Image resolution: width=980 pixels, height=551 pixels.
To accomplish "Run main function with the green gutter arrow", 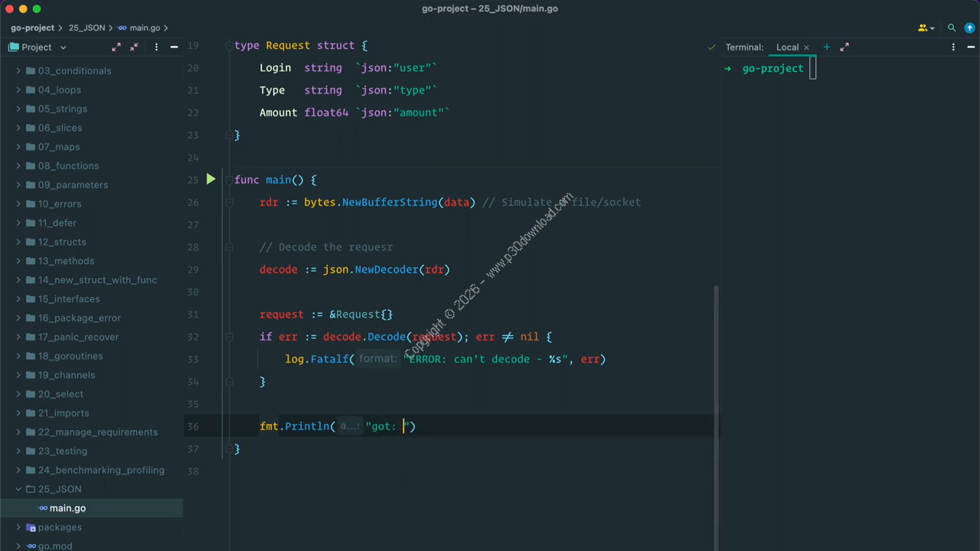I will click(211, 180).
